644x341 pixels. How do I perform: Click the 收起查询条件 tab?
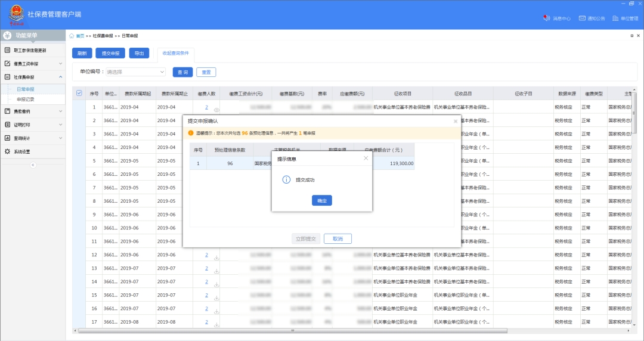coord(175,53)
